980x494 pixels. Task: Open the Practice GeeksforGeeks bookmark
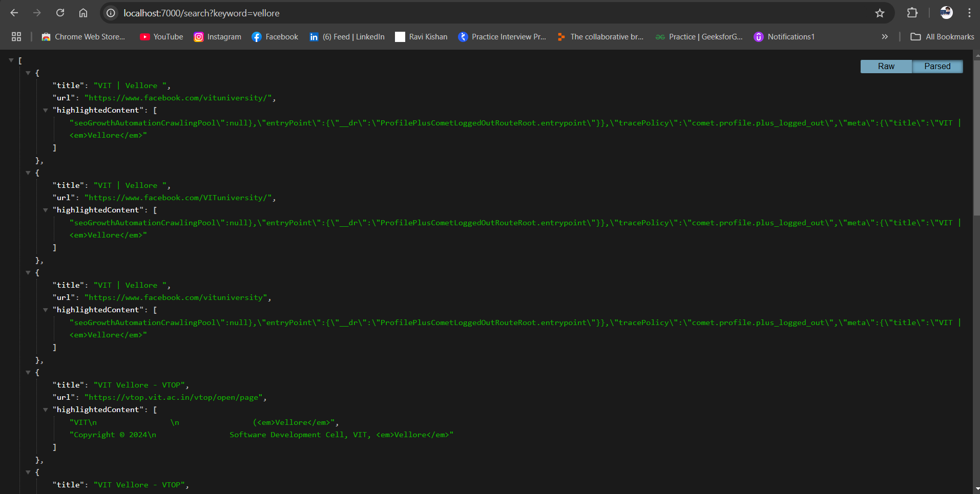699,37
